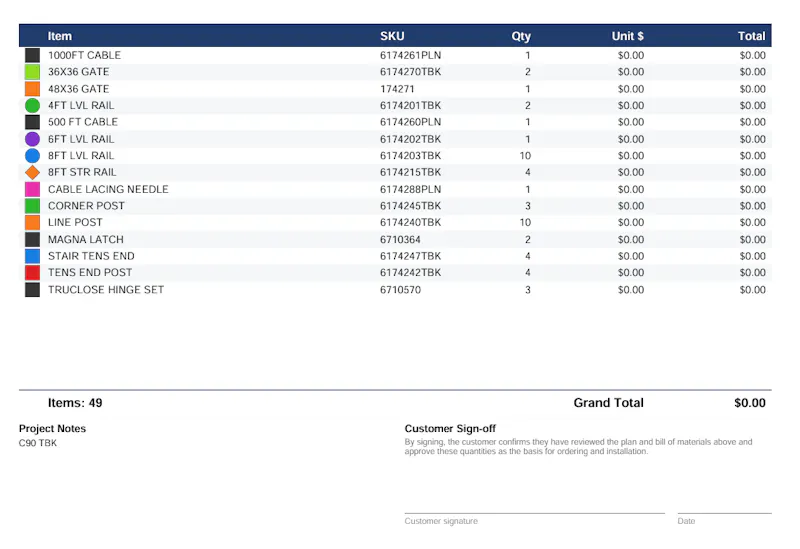The width and height of the screenshot is (800, 549).
Task: Click the red swatch for TENS END POST
Action: (32, 272)
